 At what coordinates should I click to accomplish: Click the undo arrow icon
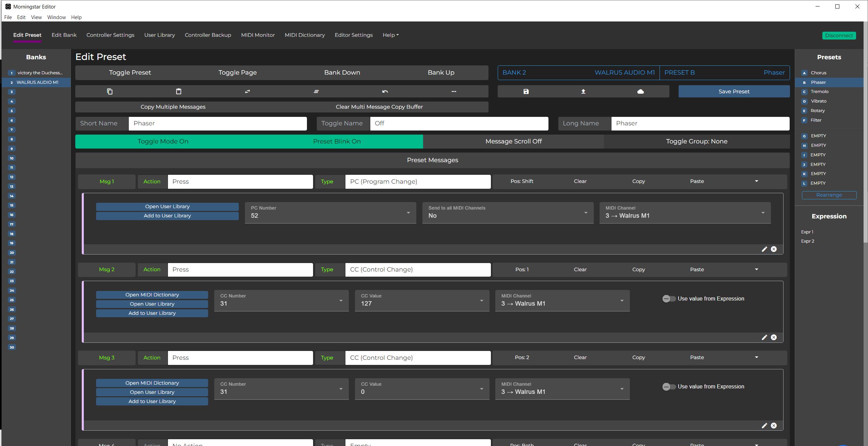(385, 91)
